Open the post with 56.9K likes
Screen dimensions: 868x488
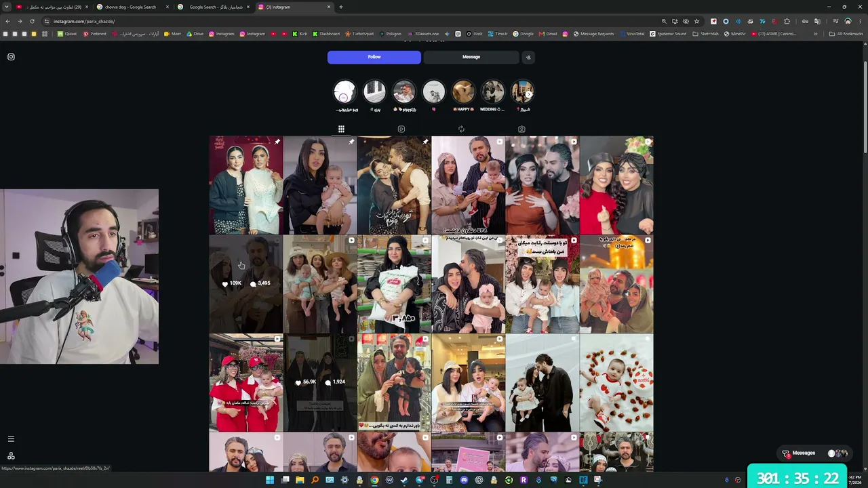tap(320, 383)
